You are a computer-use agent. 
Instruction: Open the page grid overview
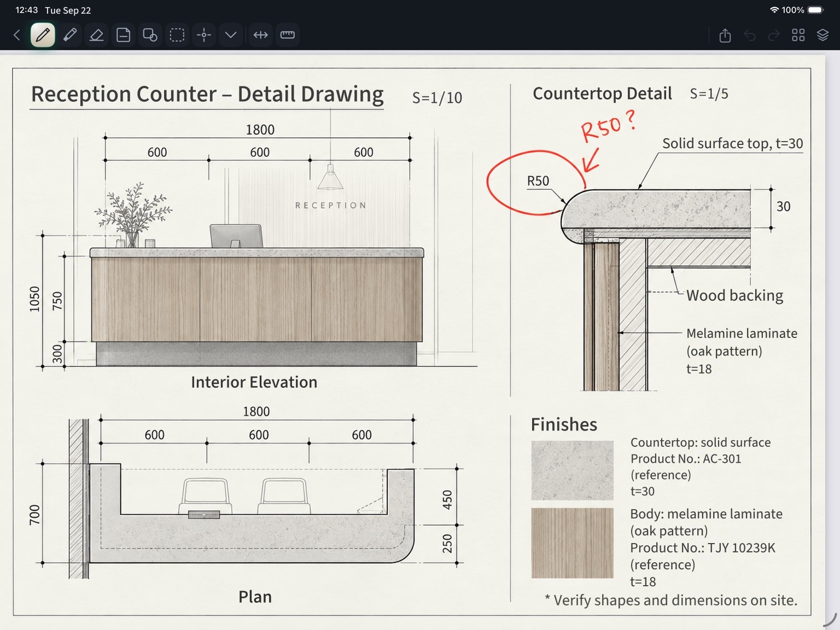(798, 35)
